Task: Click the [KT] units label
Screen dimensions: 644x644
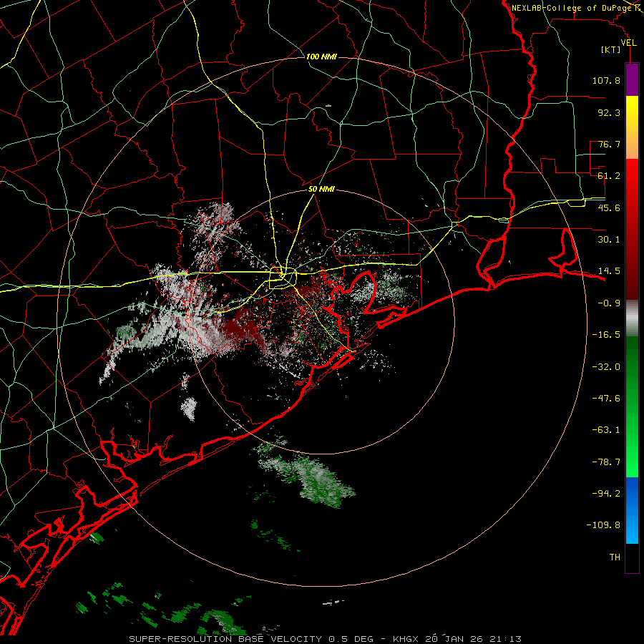Action: point(611,49)
